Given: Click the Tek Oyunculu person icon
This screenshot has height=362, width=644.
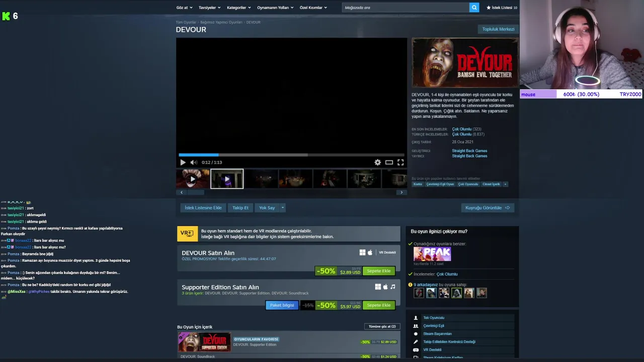Looking at the screenshot, I should point(416,318).
